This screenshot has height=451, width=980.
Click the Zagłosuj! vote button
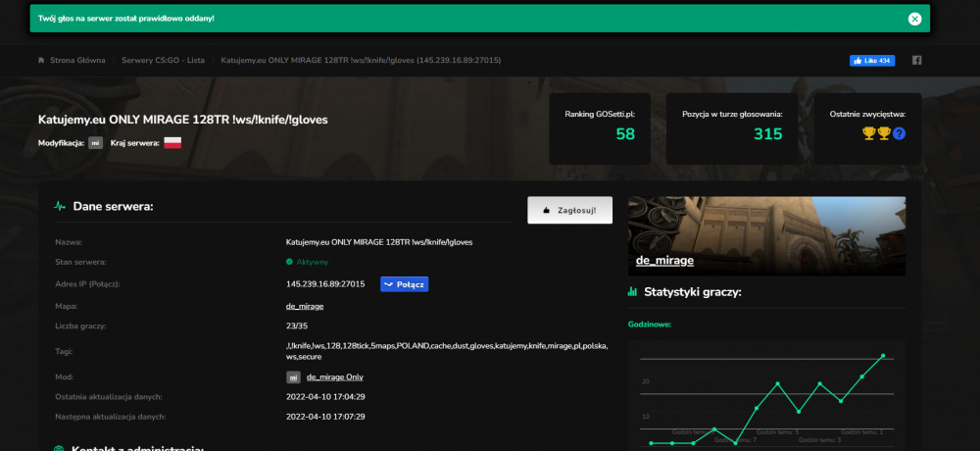click(x=570, y=210)
